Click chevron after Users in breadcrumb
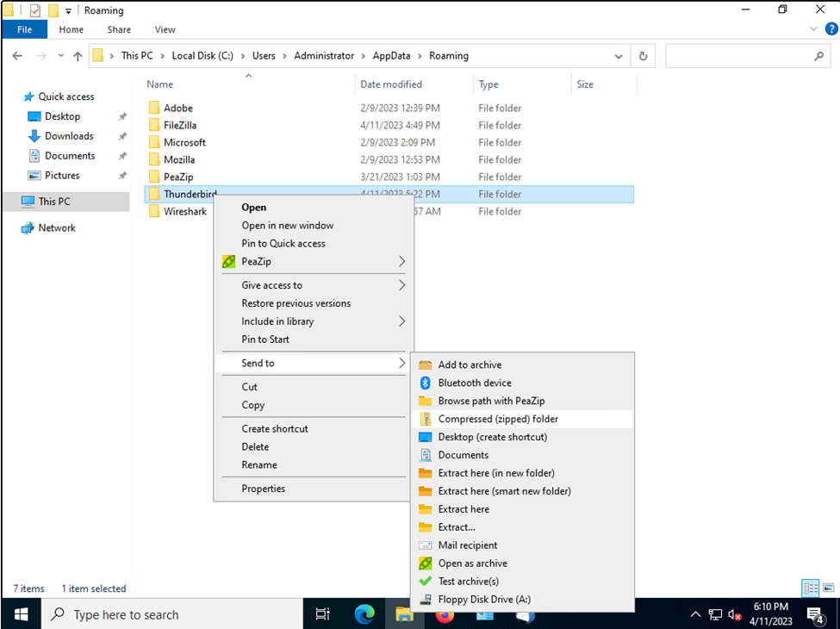Viewport: 840px width, 629px height. (x=284, y=56)
